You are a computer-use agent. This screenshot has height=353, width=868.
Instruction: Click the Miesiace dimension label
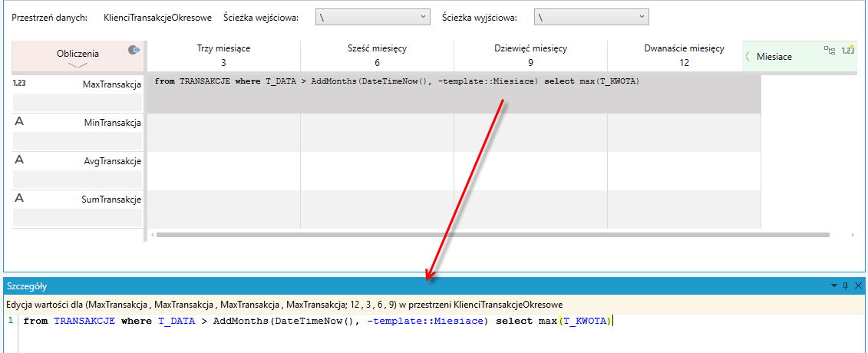(x=774, y=57)
